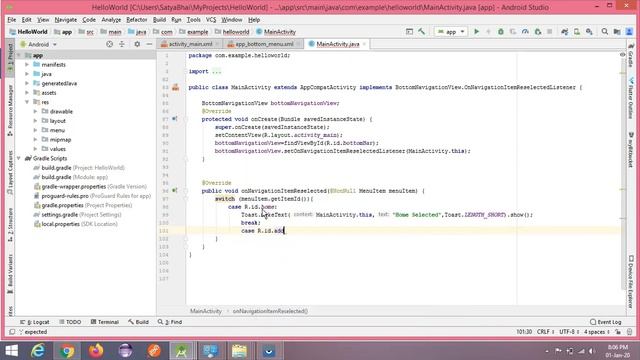Toggle the Flutter Outline side tab

631,98
